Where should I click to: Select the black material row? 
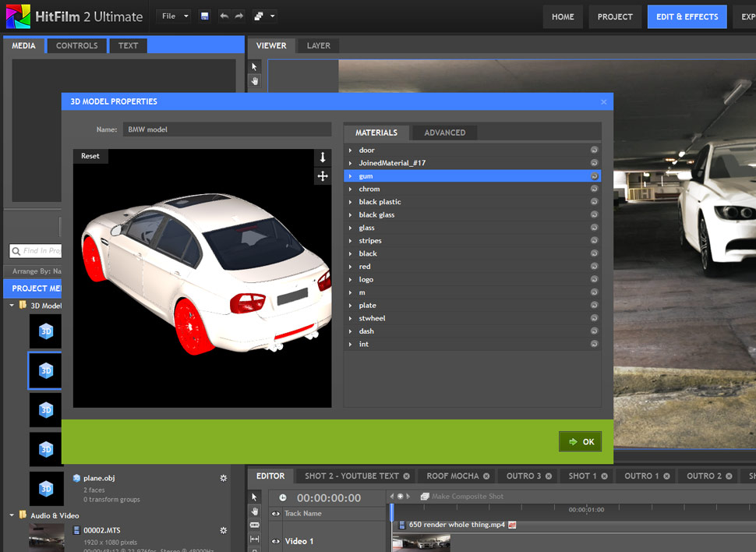pyautogui.click(x=472, y=253)
